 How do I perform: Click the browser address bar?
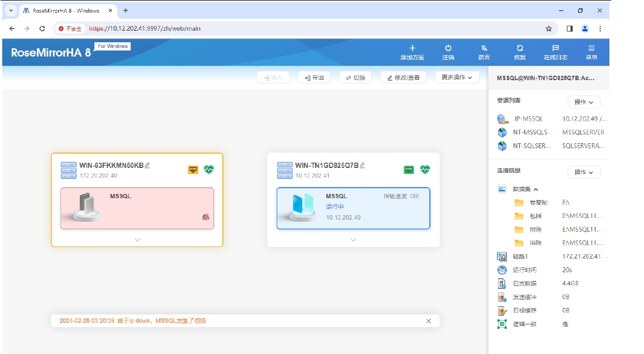[x=306, y=29]
